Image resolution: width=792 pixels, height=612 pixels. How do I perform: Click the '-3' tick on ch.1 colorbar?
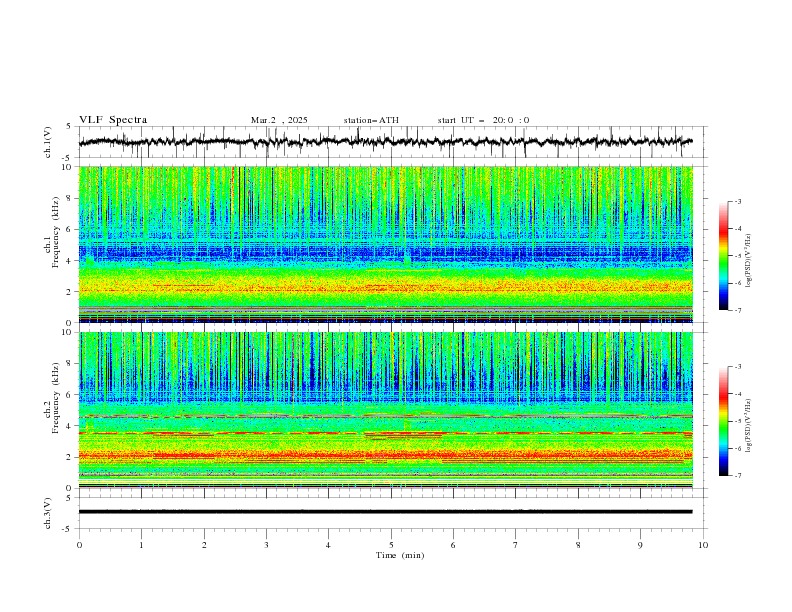[x=737, y=201]
